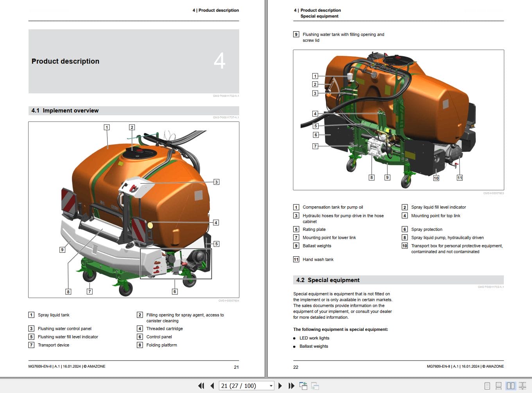Click the 'Flushing water fill level indicator' entry

(x=68, y=337)
